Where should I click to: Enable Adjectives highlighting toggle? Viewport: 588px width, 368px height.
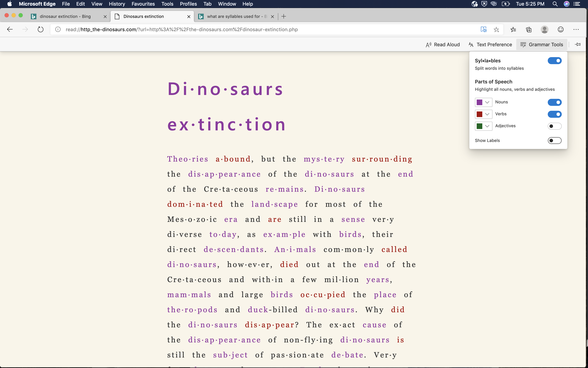[x=554, y=126]
